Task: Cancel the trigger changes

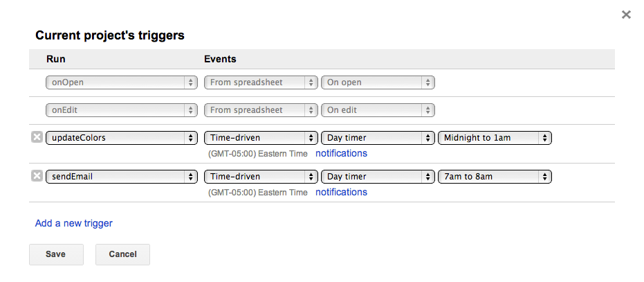Action: pos(122,254)
